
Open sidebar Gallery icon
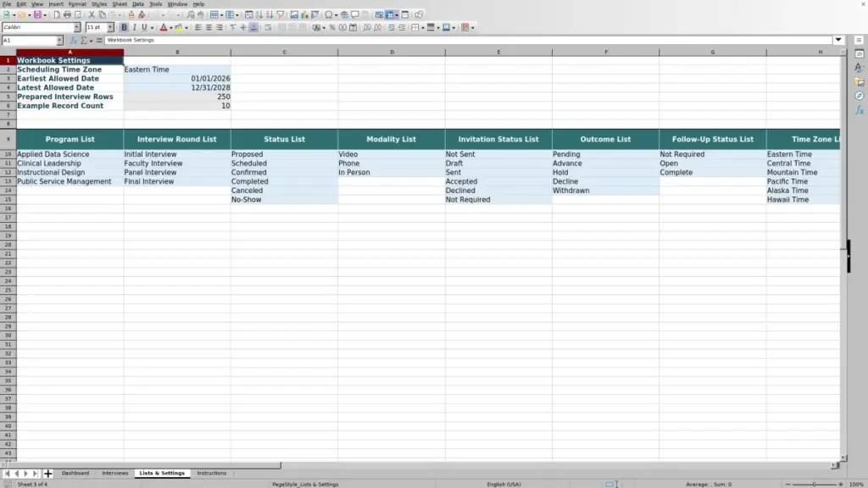click(860, 82)
